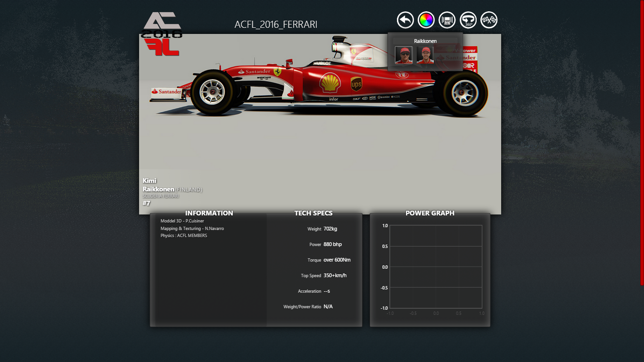Click the over 600Nm torque value
The width and height of the screenshot is (644, 362).
tap(337, 260)
